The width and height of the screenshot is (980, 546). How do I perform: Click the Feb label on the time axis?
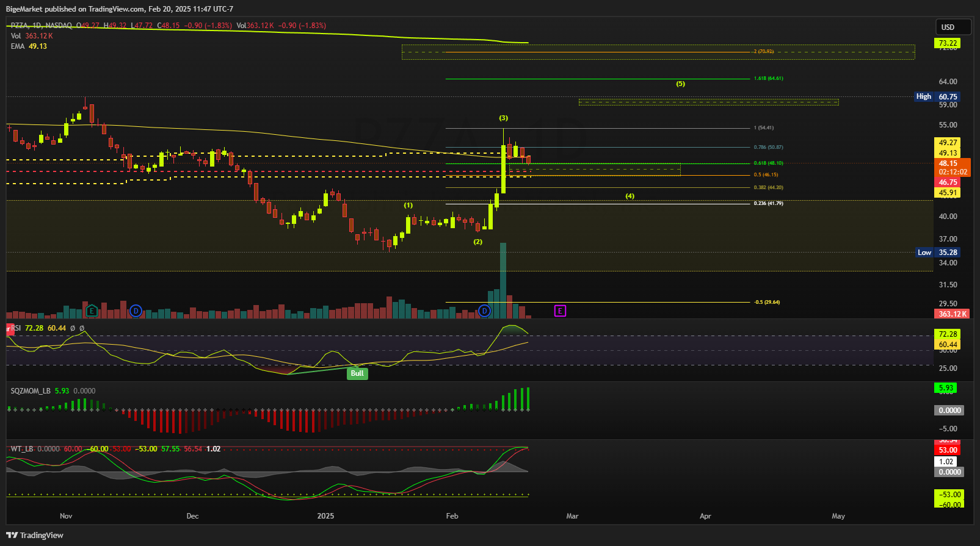452,516
